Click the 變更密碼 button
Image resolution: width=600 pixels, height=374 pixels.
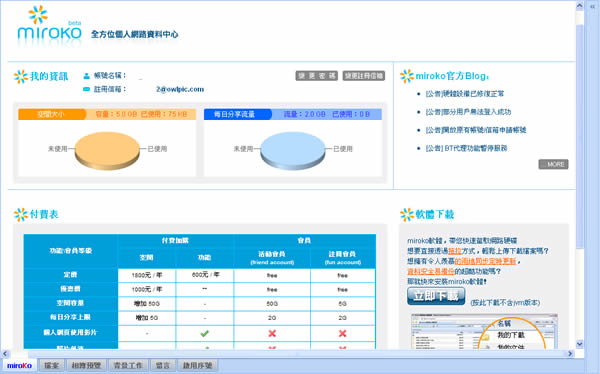pos(316,76)
